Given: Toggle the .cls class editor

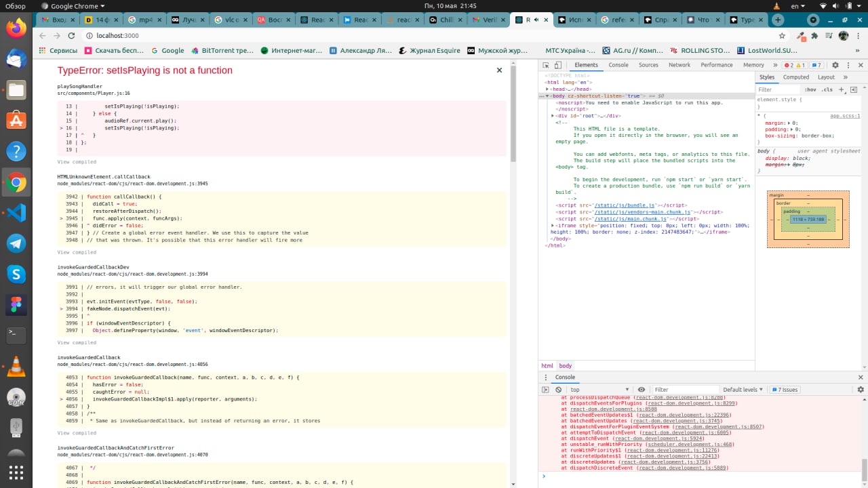Looking at the screenshot, I should click(827, 89).
